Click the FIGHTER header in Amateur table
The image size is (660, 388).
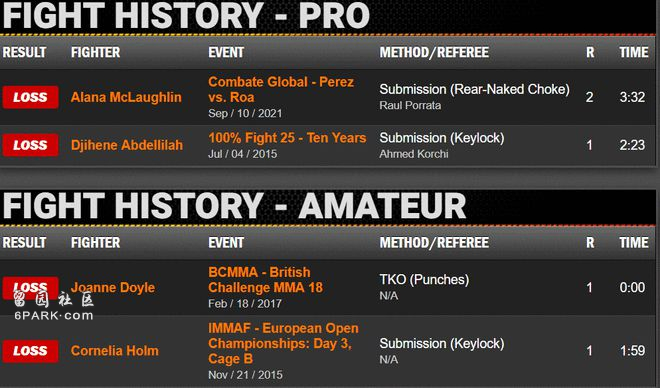point(96,242)
